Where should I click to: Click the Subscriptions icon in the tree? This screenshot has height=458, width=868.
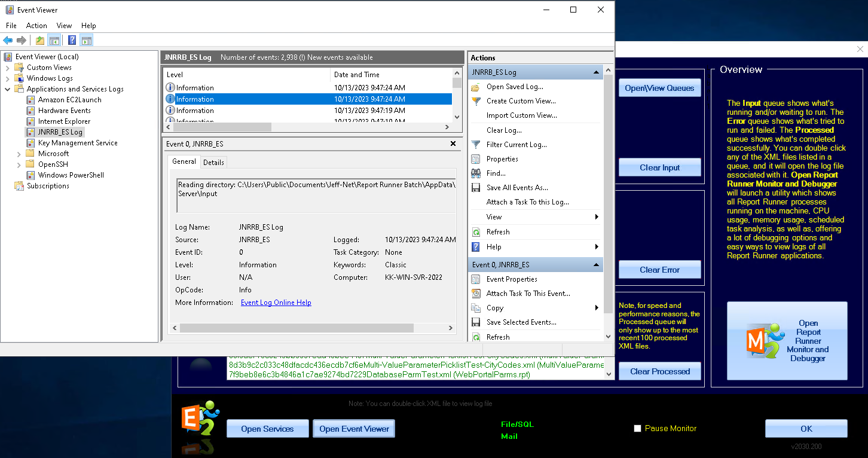coord(19,186)
